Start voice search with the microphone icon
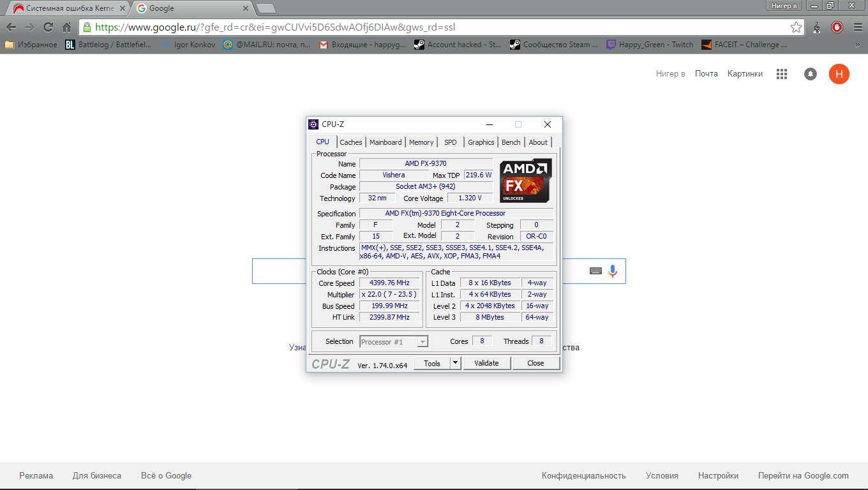868x490 pixels. click(613, 271)
